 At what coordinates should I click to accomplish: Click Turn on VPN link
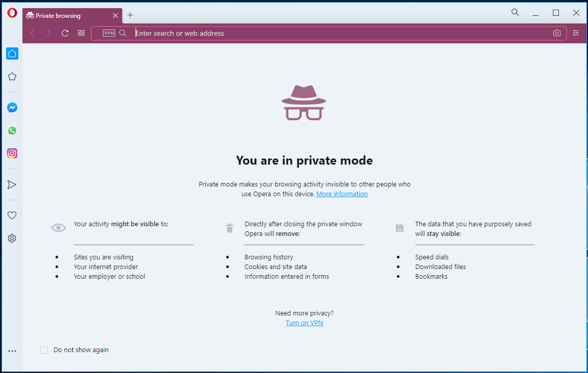(304, 323)
